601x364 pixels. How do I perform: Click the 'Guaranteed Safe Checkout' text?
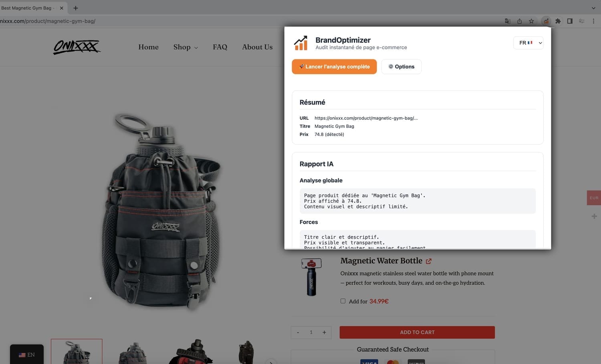[393, 350]
